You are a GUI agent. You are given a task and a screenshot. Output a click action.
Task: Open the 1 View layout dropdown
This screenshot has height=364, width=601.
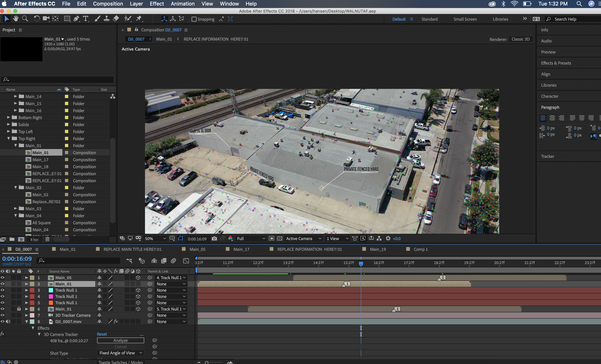tap(337, 238)
